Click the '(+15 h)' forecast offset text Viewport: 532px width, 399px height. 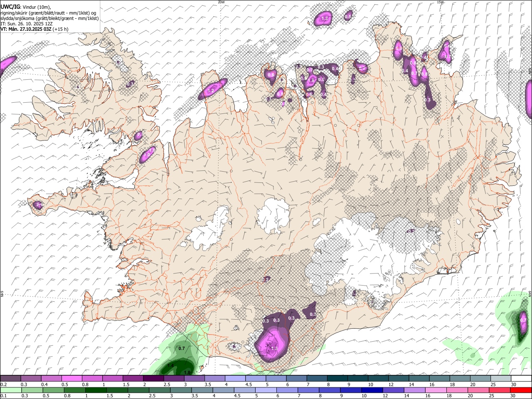pyautogui.click(x=61, y=29)
